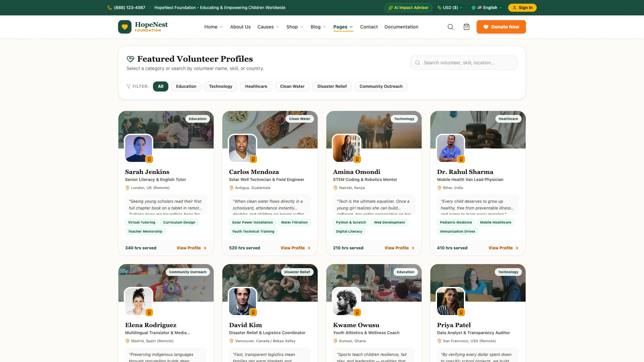Image resolution: width=644 pixels, height=362 pixels.
Task: Click award badge on David Kim avatar
Action: (x=253, y=312)
